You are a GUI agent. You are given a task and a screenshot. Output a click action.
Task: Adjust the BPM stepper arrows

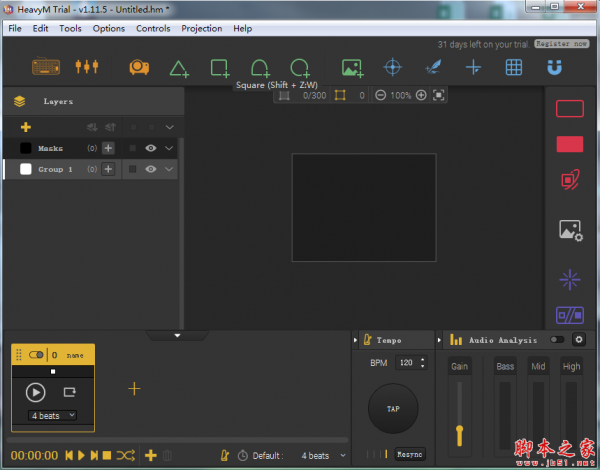422,362
